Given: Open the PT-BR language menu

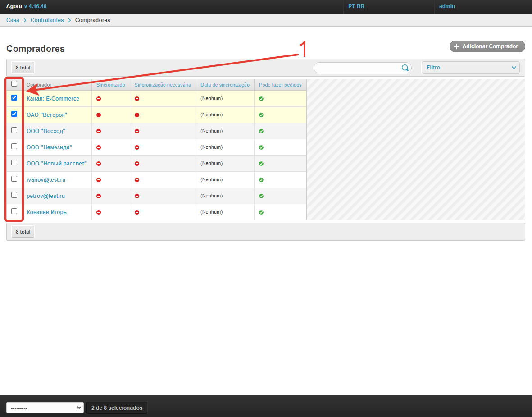Looking at the screenshot, I should (356, 6).
